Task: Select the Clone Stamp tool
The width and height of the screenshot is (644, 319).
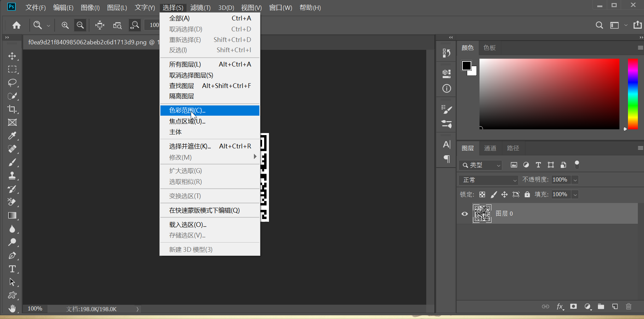Action: [12, 176]
